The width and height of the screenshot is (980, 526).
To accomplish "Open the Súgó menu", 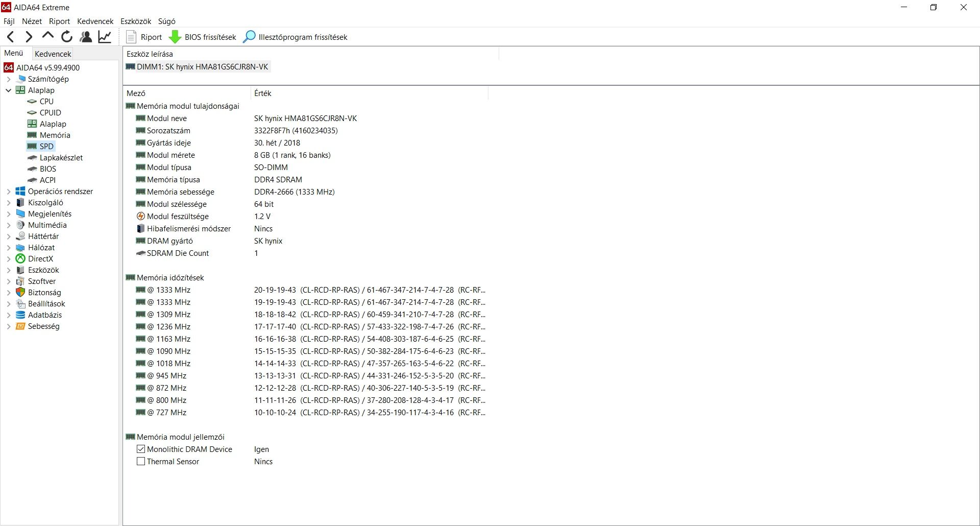I will [x=166, y=21].
